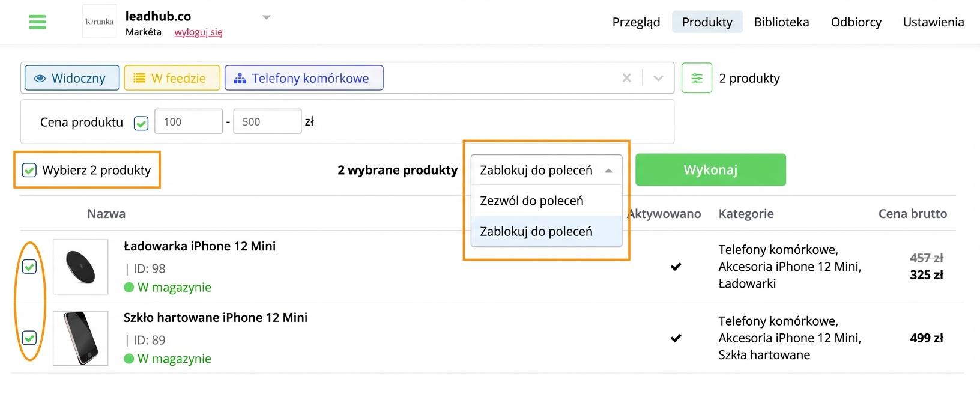Choose Zezwól do poleceń option
Image resolution: width=980 pixels, height=394 pixels.
[x=546, y=201]
